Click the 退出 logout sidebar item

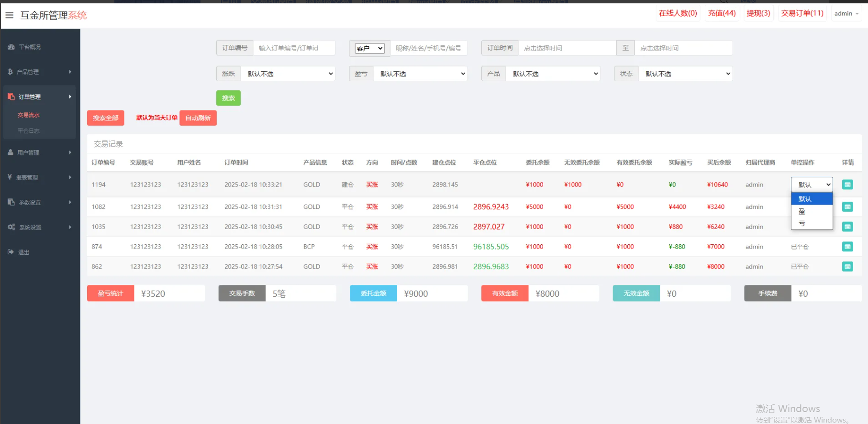click(23, 252)
